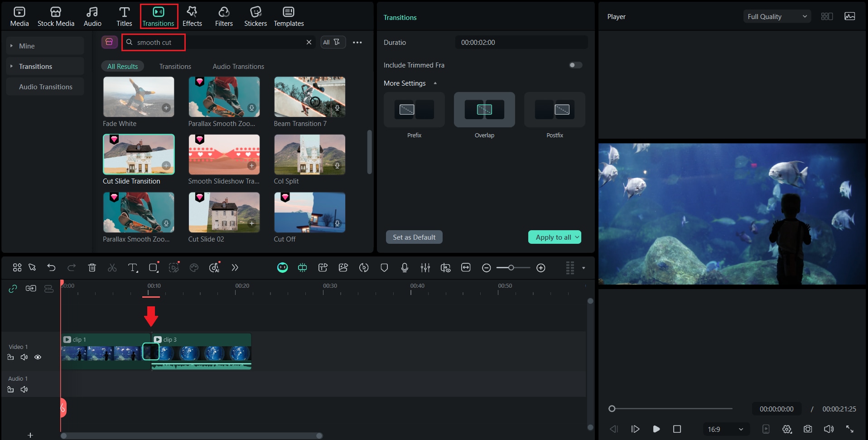Switch to the Audio Transitions tab
This screenshot has height=440, width=868.
point(238,67)
